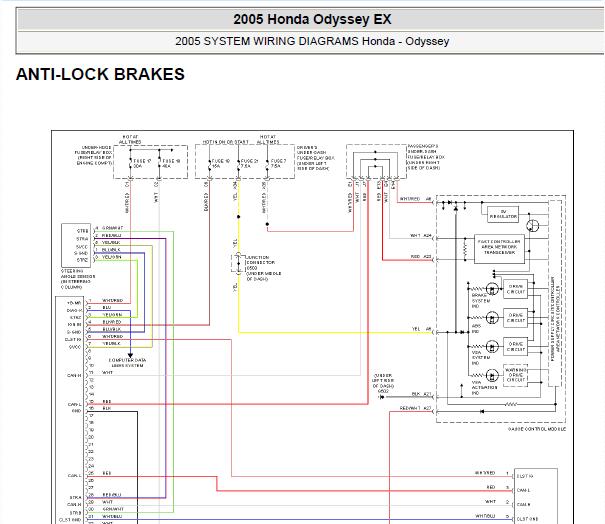Click the DRIVE CIRCUIT box beside BRAKE SYSTEM IND

[515, 289]
